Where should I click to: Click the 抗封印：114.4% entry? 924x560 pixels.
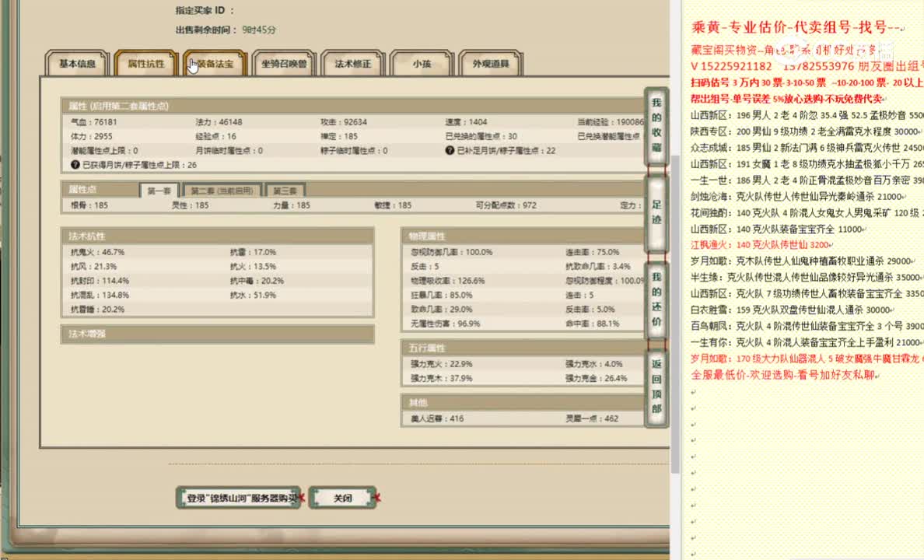point(100,281)
